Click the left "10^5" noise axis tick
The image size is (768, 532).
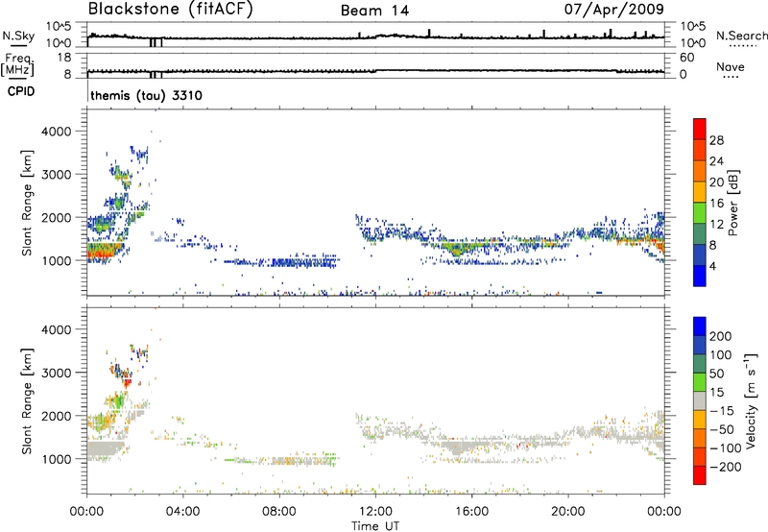pos(59,26)
